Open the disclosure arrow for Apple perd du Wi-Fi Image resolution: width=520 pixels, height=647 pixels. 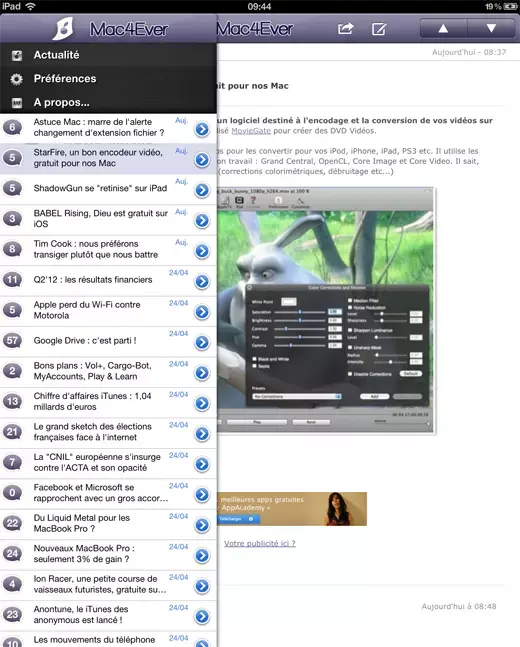tap(202, 312)
